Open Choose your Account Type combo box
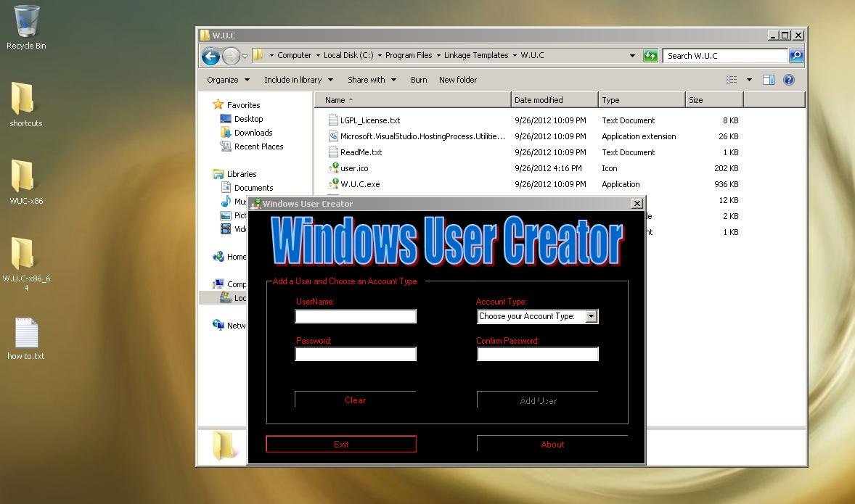Image resolution: width=855 pixels, height=504 pixels. (x=537, y=317)
